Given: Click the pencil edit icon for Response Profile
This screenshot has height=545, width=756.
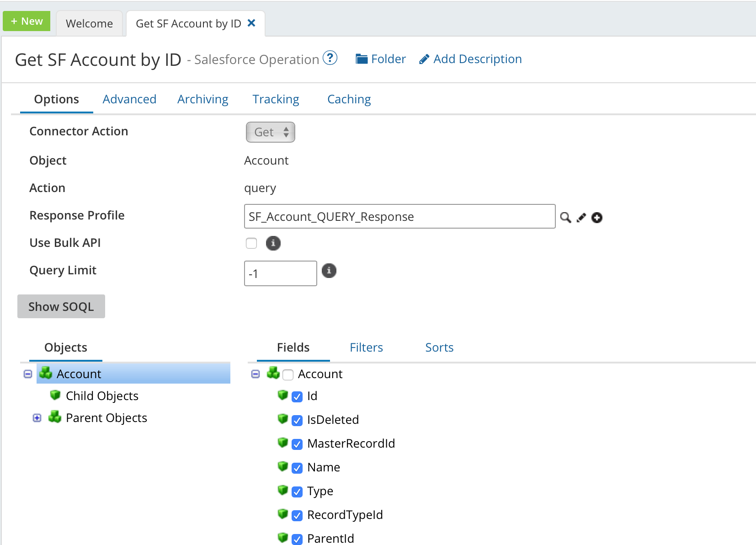Looking at the screenshot, I should coord(581,218).
